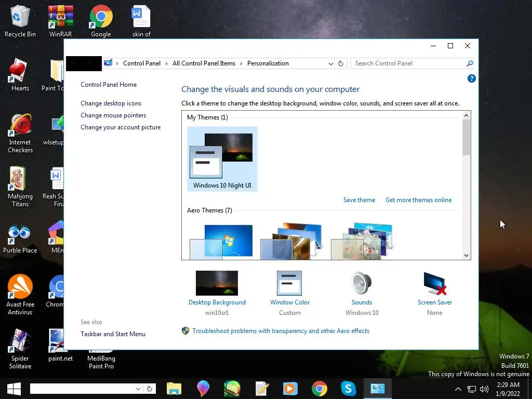The height and width of the screenshot is (399, 532).
Task: Click the taskbar address input box
Action: (82, 389)
